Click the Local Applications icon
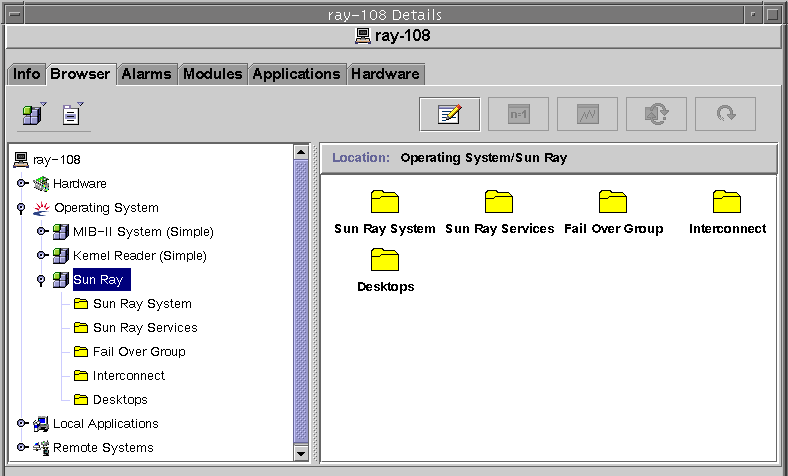This screenshot has height=476, width=788. click(x=41, y=424)
